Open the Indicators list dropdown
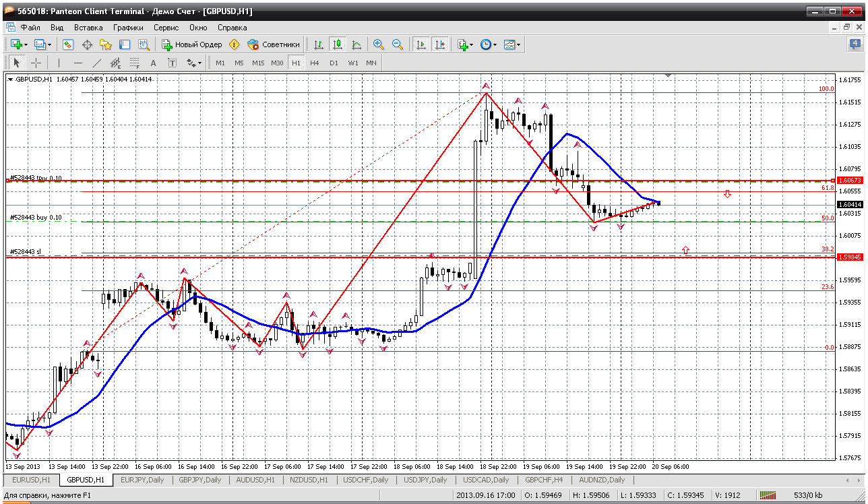Screen dimensions: 868x504 click(x=465, y=44)
